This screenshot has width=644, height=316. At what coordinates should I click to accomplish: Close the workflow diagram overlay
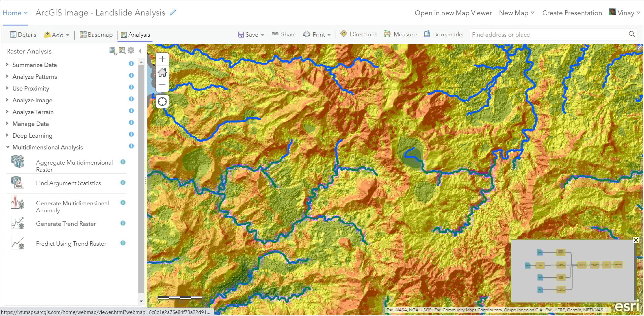[x=636, y=240]
